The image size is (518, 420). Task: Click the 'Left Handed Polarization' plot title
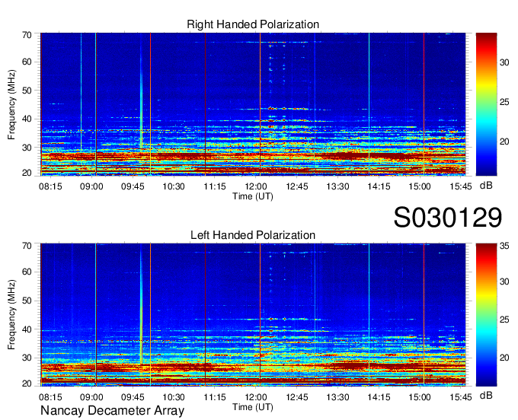[x=253, y=235]
